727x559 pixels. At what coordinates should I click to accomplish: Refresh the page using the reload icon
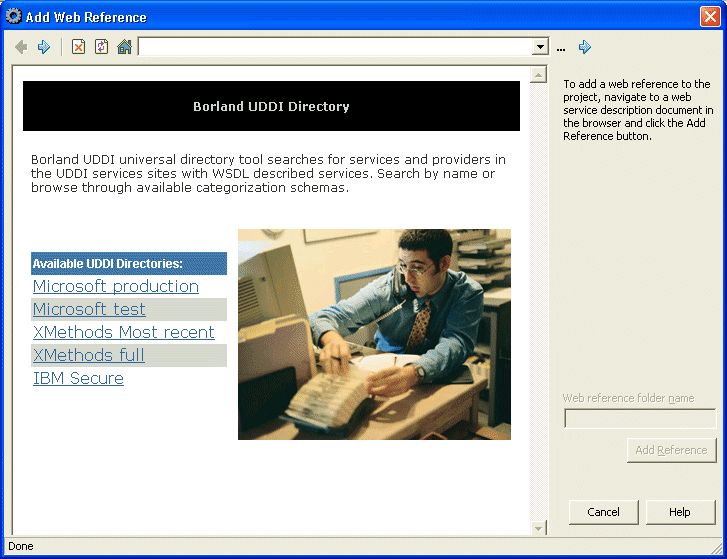[x=102, y=47]
